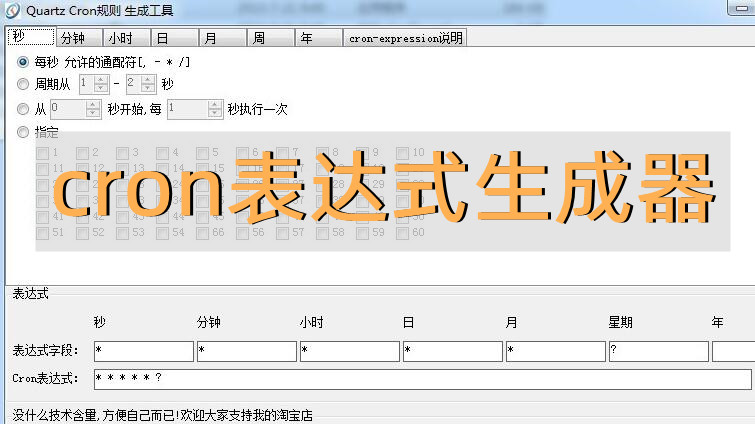Viewport: 755px width, 424px height.
Task: Check the second 57 checkbox
Action: coord(283,233)
